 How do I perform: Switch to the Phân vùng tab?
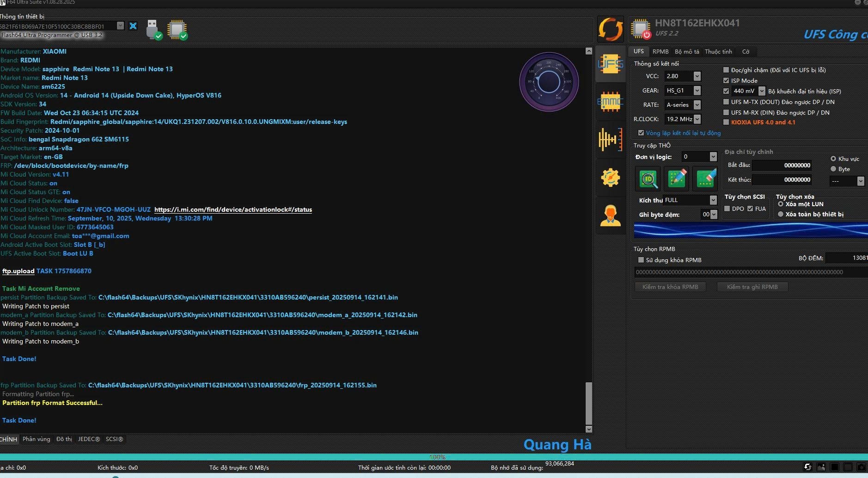pyautogui.click(x=37, y=439)
